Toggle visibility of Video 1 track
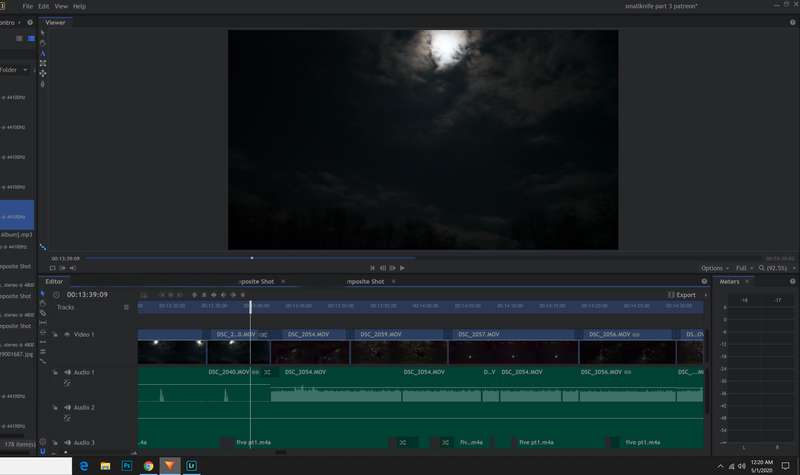 tap(66, 335)
